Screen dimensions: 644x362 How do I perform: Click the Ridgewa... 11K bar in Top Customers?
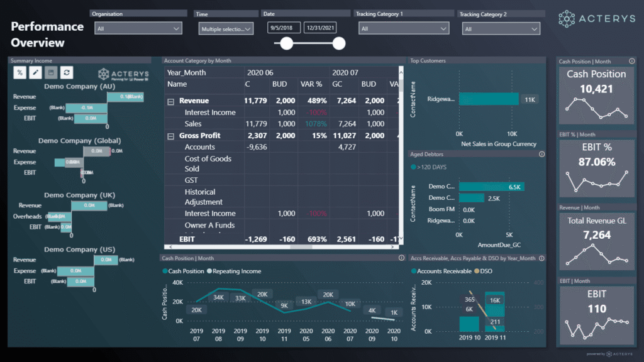489,99
